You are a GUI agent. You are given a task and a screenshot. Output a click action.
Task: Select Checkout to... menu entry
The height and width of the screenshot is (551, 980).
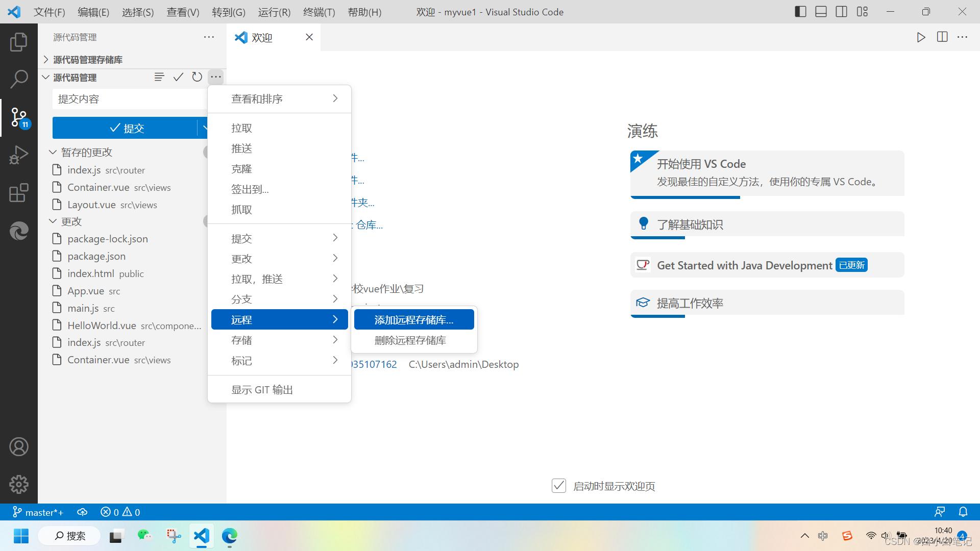pyautogui.click(x=279, y=189)
